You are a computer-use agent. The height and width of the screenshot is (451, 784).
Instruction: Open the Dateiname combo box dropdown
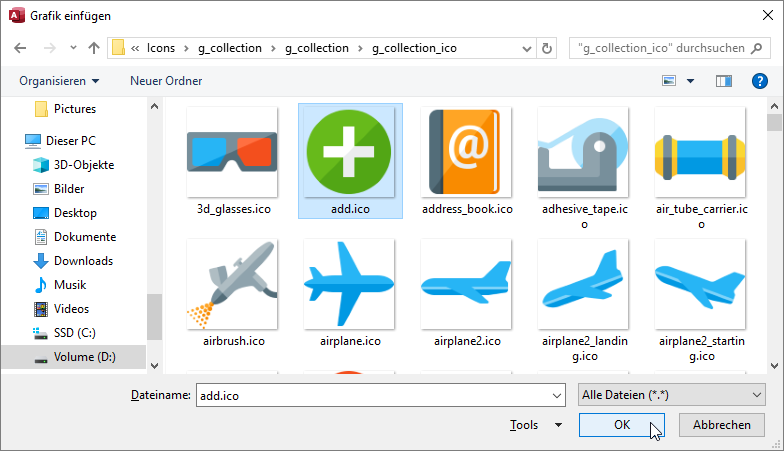557,396
